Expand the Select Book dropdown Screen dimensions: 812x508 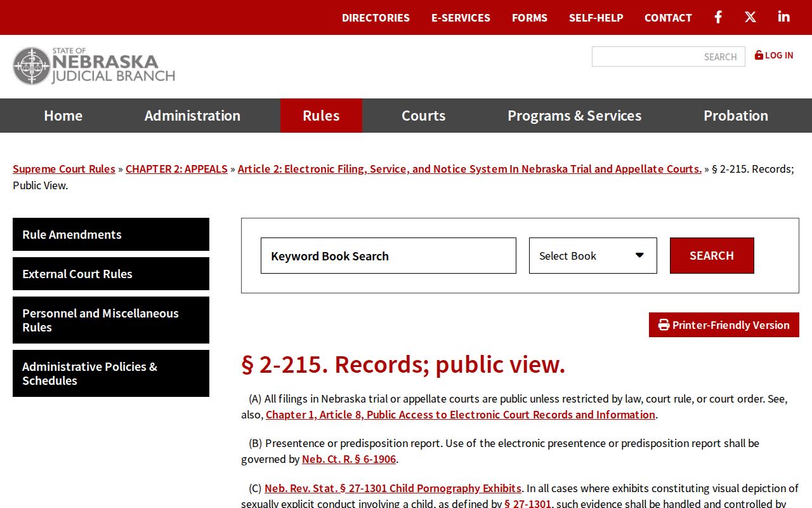pyautogui.click(x=593, y=256)
